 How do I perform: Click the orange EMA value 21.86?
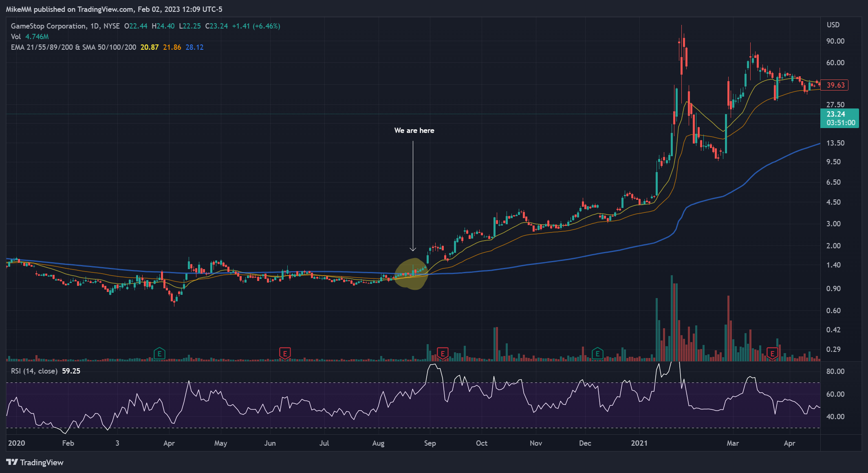pos(172,47)
